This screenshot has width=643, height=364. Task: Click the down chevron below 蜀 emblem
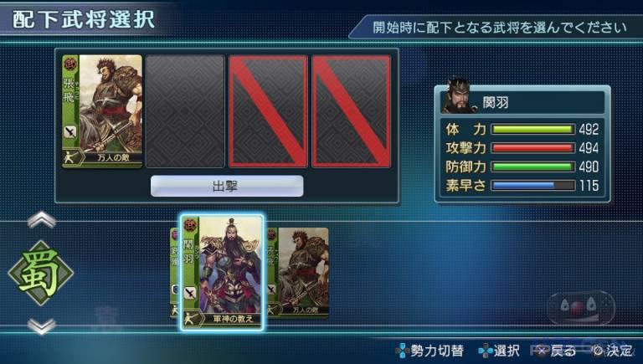click(41, 326)
